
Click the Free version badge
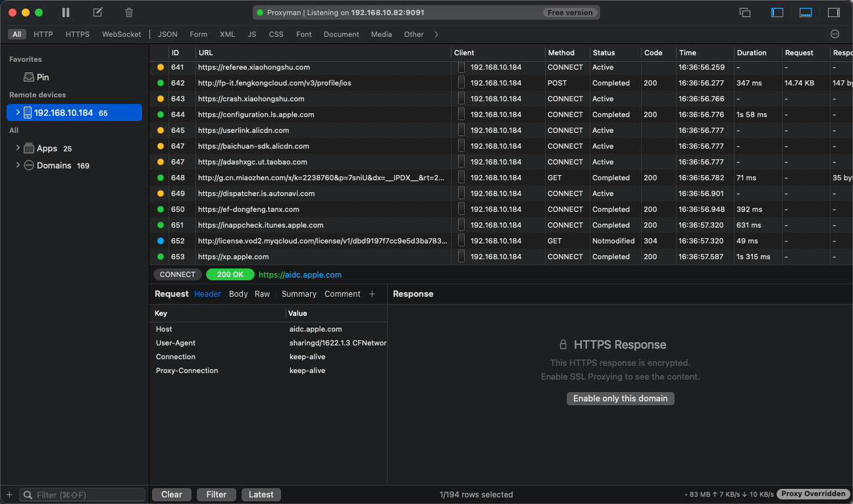point(570,13)
